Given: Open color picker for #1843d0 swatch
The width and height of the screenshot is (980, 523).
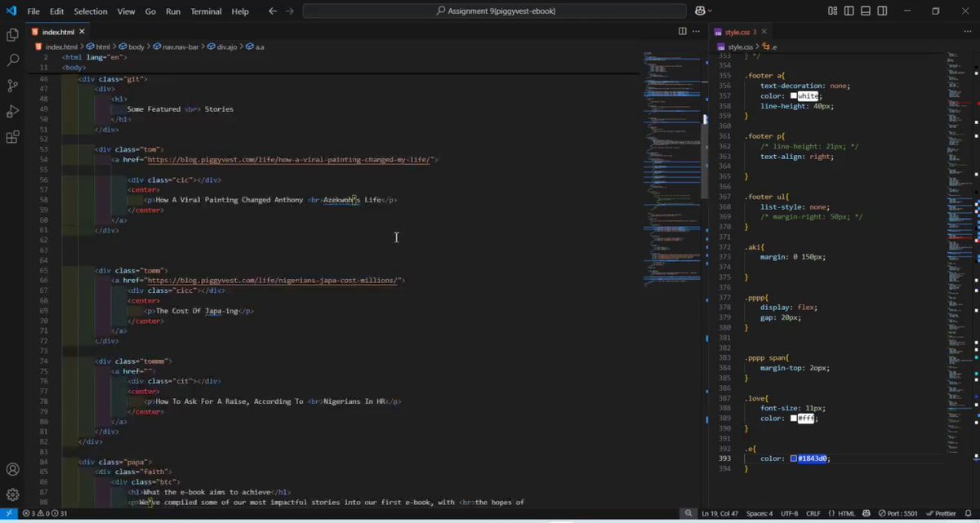Looking at the screenshot, I should pyautogui.click(x=794, y=459).
